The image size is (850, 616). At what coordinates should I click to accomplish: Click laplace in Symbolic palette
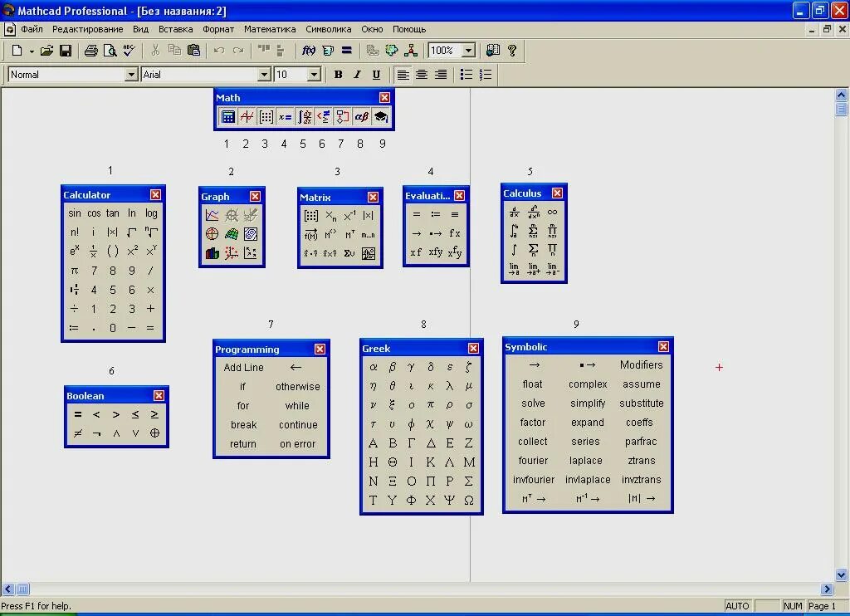point(585,461)
